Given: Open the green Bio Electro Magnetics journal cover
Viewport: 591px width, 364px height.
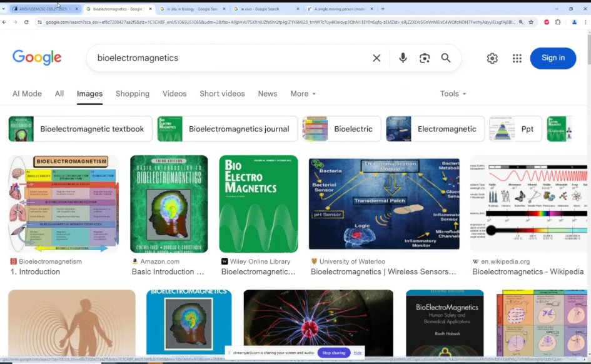Looking at the screenshot, I should click(x=258, y=204).
